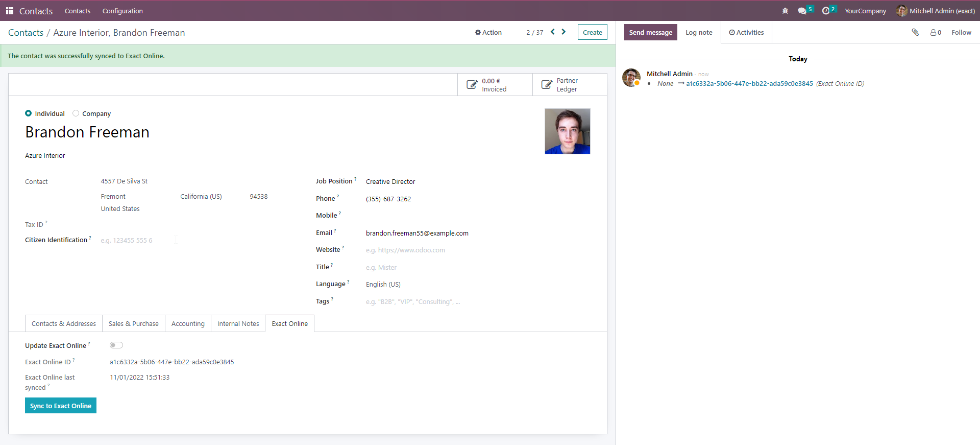Select the Individual radio button
This screenshot has width=980, height=445.
pos(29,113)
